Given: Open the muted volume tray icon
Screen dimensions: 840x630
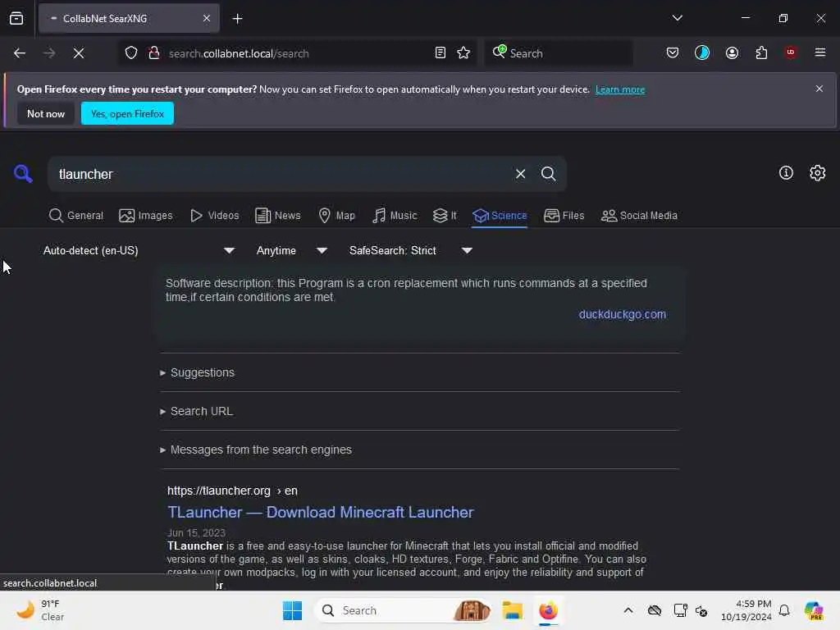Looking at the screenshot, I should pos(701,610).
